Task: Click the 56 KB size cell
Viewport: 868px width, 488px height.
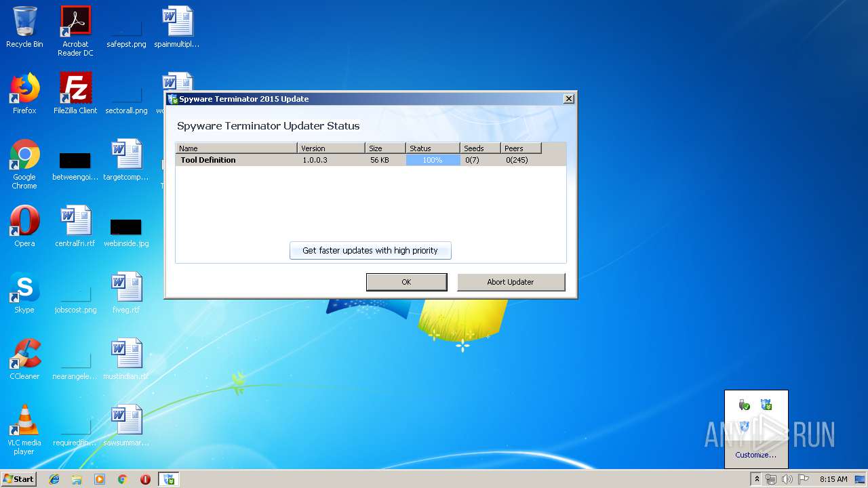Action: point(380,160)
